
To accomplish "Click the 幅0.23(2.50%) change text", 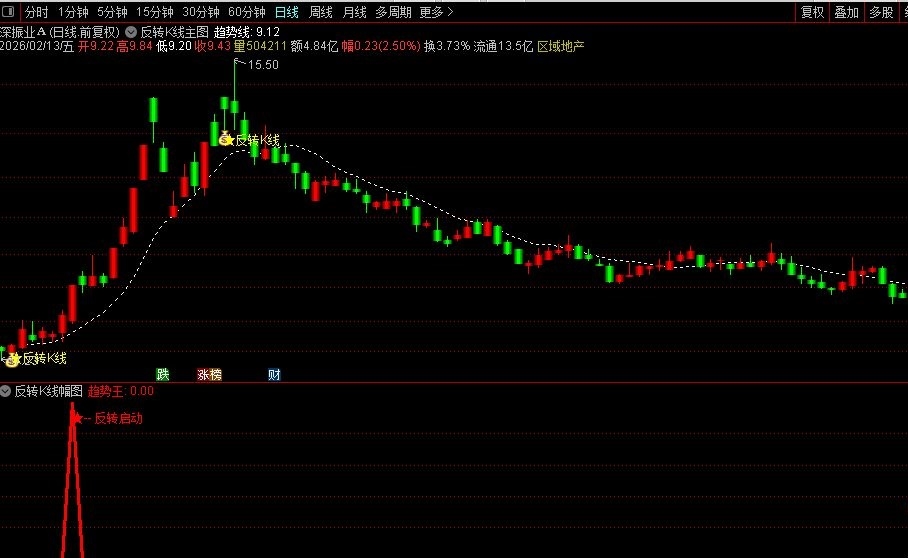I will point(380,46).
